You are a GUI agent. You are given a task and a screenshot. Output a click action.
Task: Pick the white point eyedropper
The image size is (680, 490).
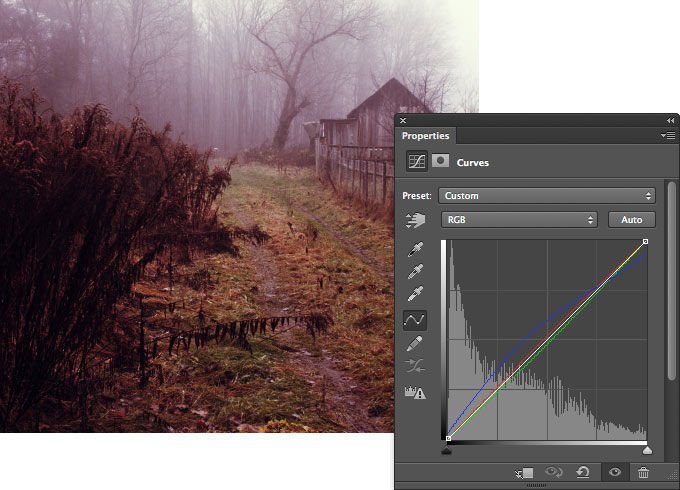click(x=415, y=294)
